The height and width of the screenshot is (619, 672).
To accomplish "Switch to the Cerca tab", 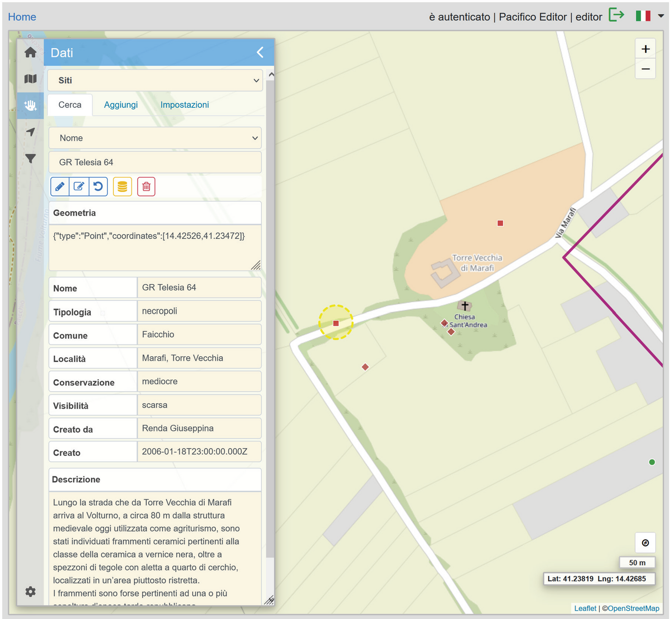I will [70, 105].
